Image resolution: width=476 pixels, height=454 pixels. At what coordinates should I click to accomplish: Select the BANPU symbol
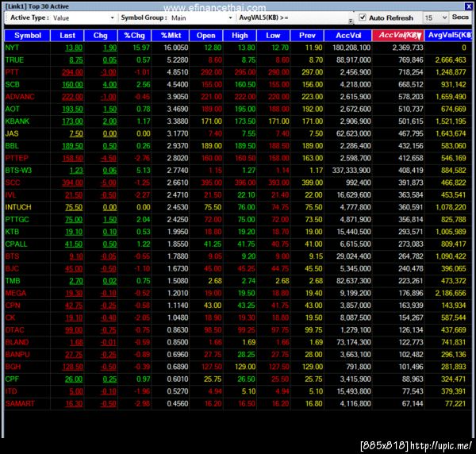17,355
